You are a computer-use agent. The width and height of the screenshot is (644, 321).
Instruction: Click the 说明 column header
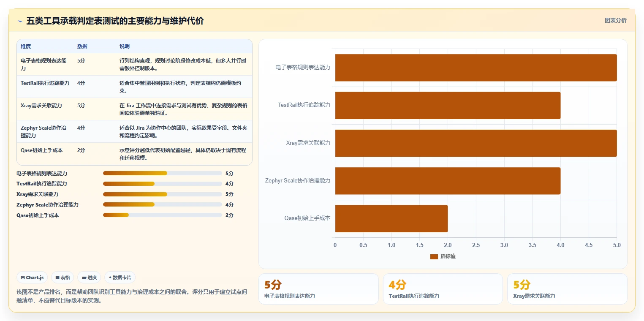(125, 46)
